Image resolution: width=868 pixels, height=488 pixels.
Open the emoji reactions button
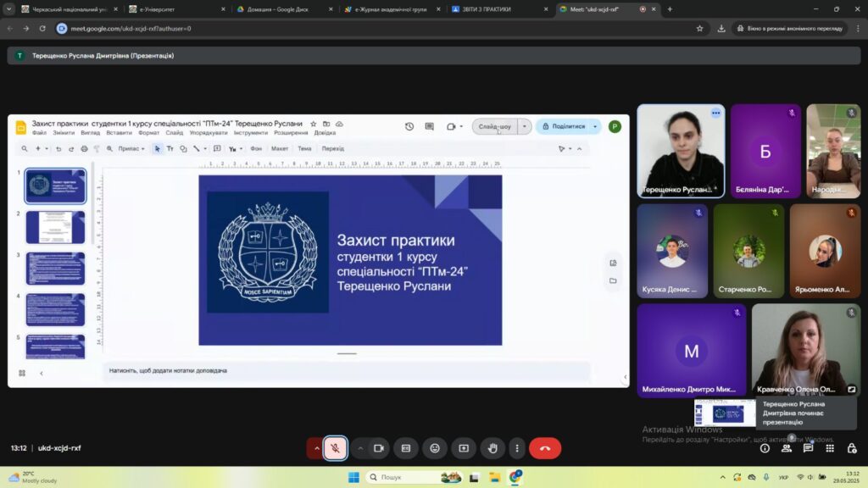435,448
